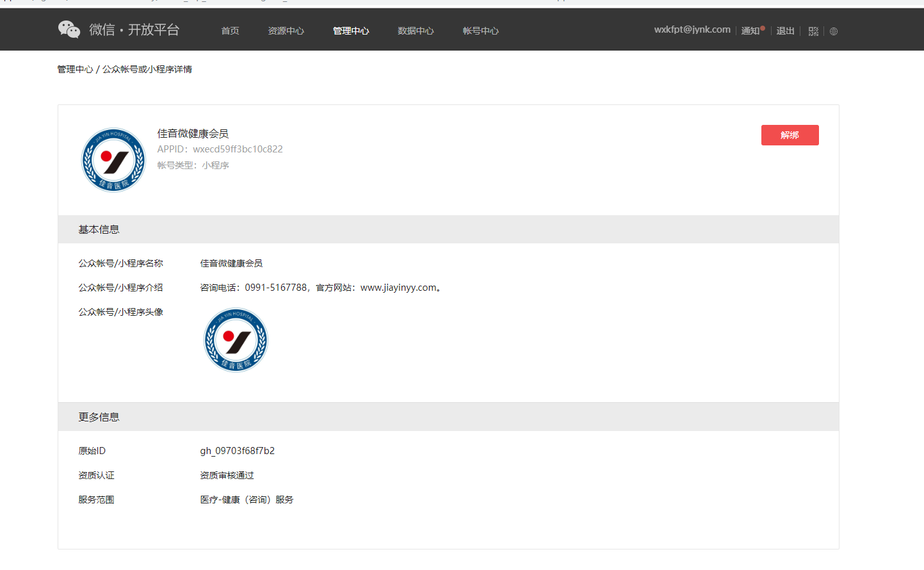Click 管理中心 in the breadcrumb
The image size is (924, 570).
(76, 69)
